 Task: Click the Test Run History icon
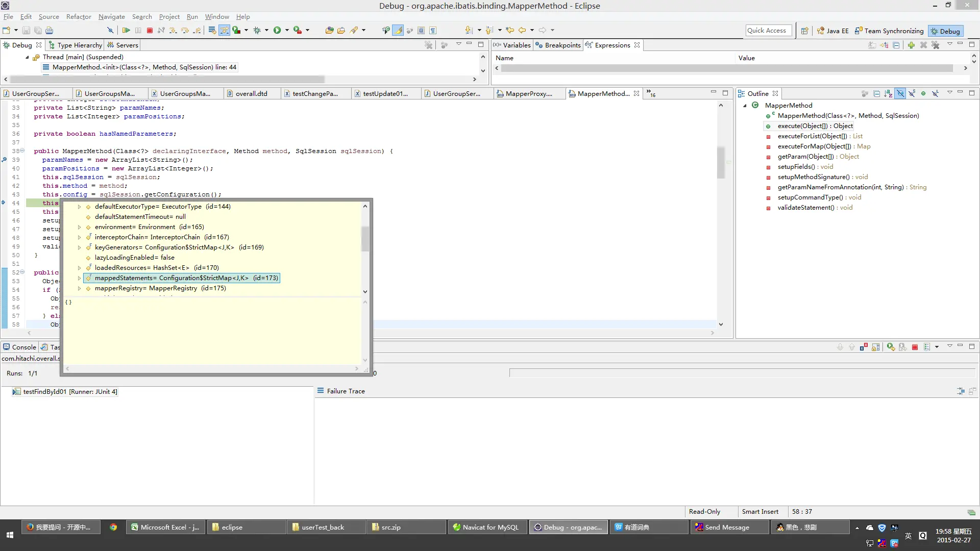(927, 347)
